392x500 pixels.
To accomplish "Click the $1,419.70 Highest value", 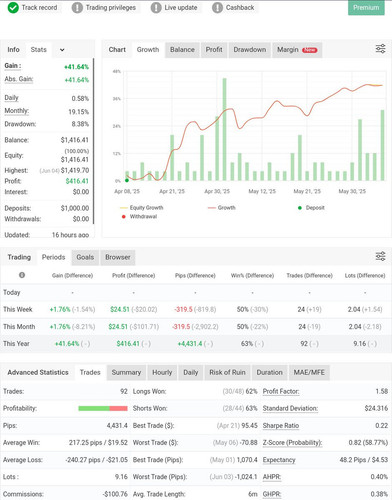I will pos(75,170).
